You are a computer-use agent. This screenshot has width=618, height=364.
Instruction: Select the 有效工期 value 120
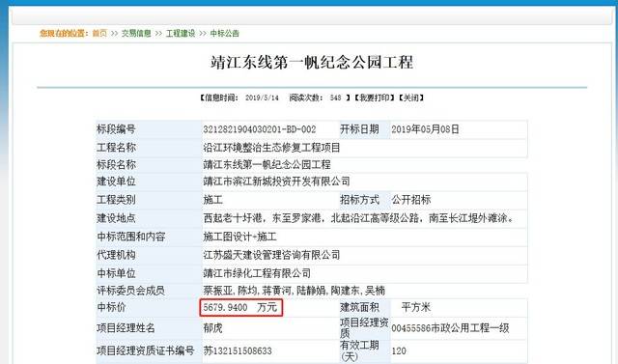click(399, 350)
